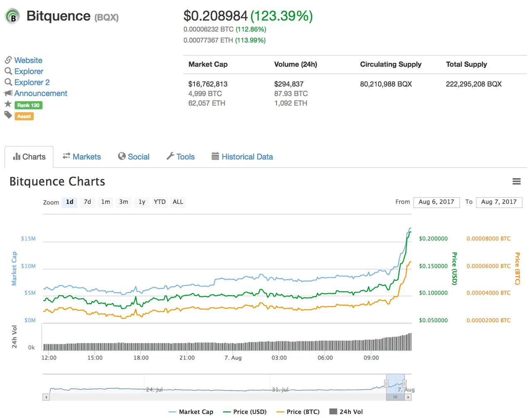Screen dimensions: 532x418
Task: Click the exchange arrows icon on Markets tab
Action: coord(66,156)
